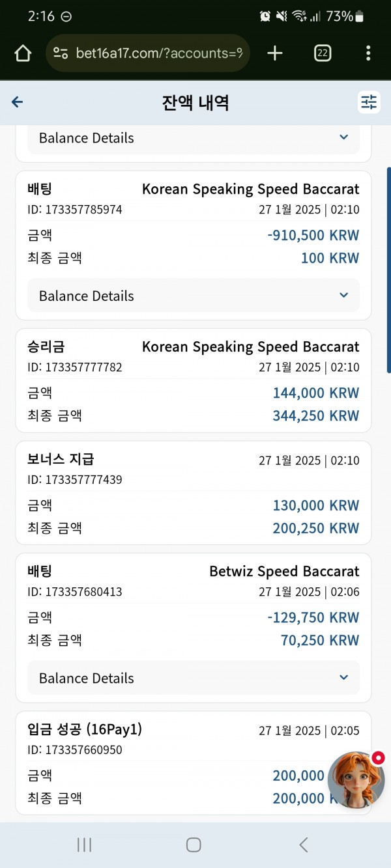391x868 pixels.
Task: Open the browser three-dot menu
Action: pos(368,53)
